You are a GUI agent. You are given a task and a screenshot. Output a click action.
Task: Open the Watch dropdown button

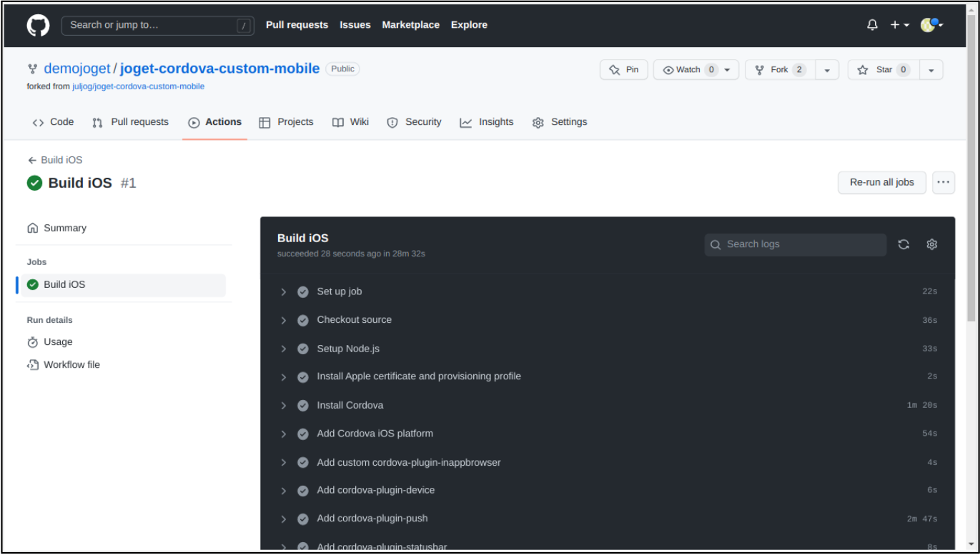tap(696, 69)
